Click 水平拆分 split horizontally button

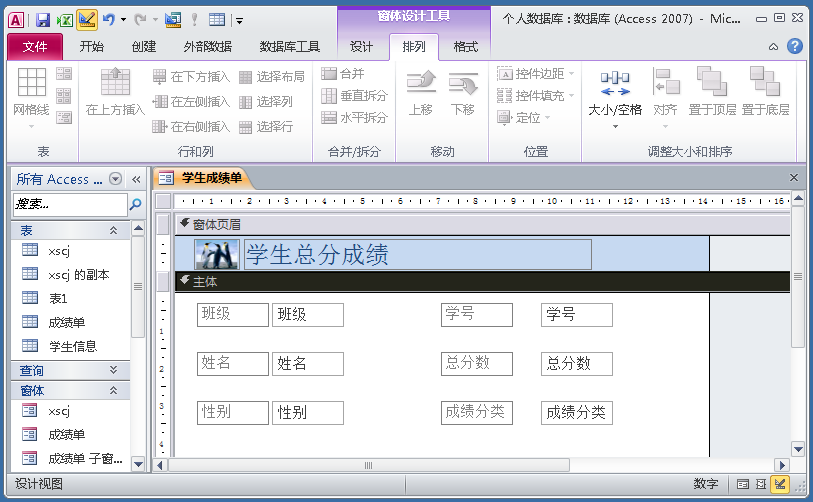pos(354,118)
